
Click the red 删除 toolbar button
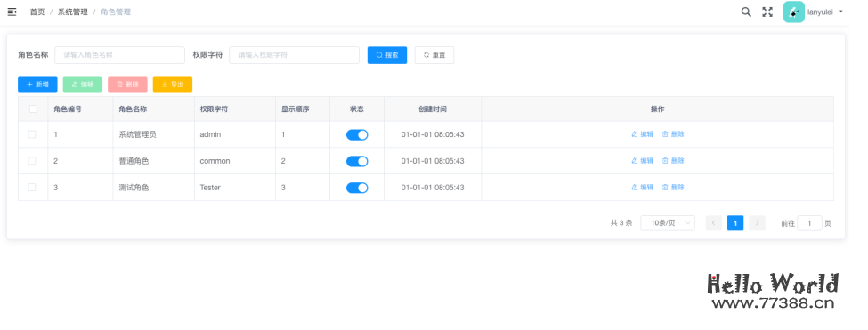click(127, 85)
